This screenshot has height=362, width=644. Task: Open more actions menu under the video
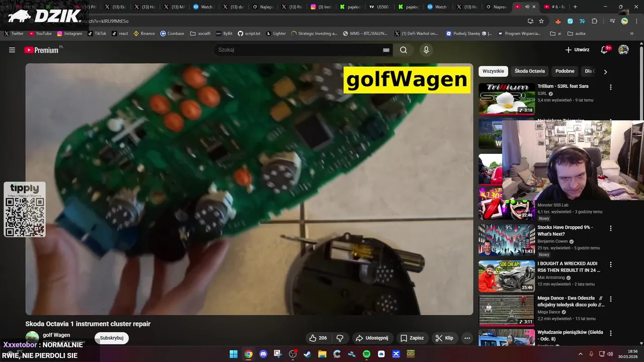pos(467,338)
